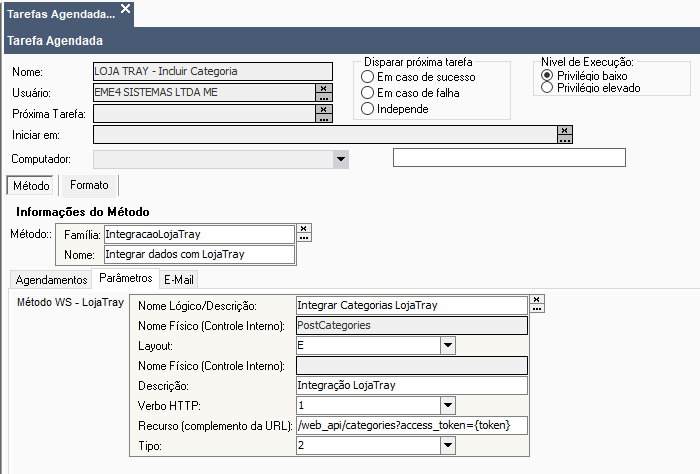Click the Informações do Método heading

pos(83,212)
